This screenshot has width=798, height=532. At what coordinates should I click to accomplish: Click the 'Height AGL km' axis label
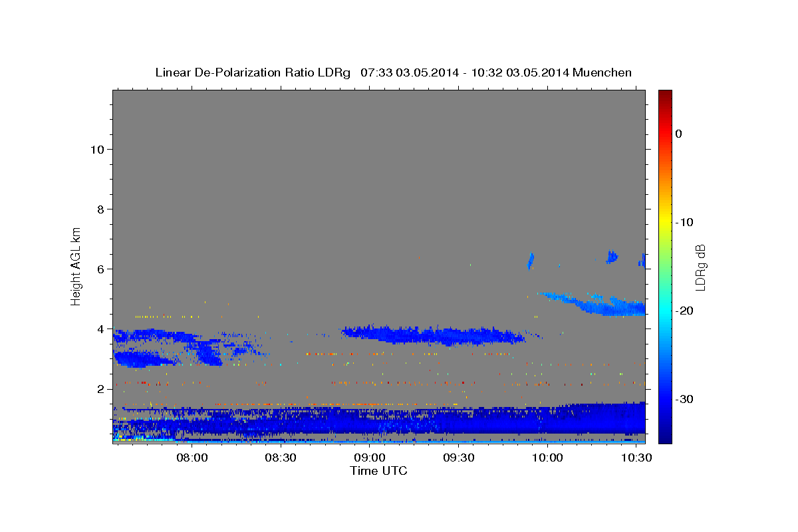tap(76, 266)
